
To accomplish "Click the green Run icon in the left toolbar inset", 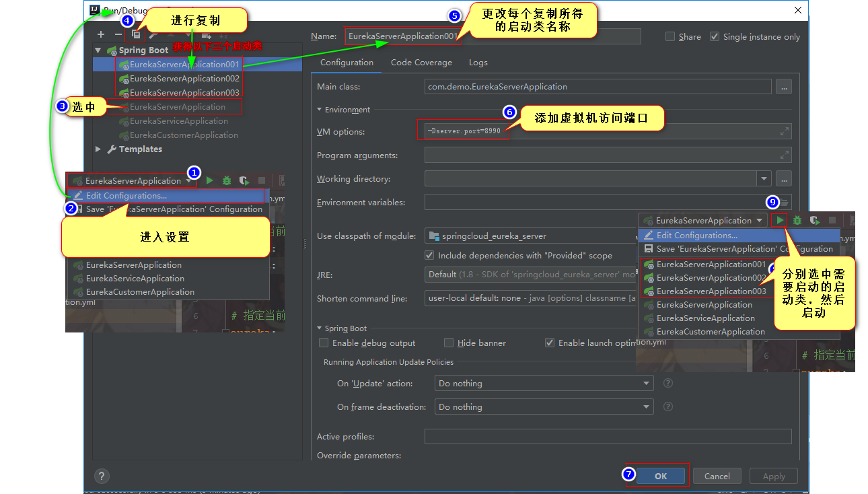I will point(210,180).
